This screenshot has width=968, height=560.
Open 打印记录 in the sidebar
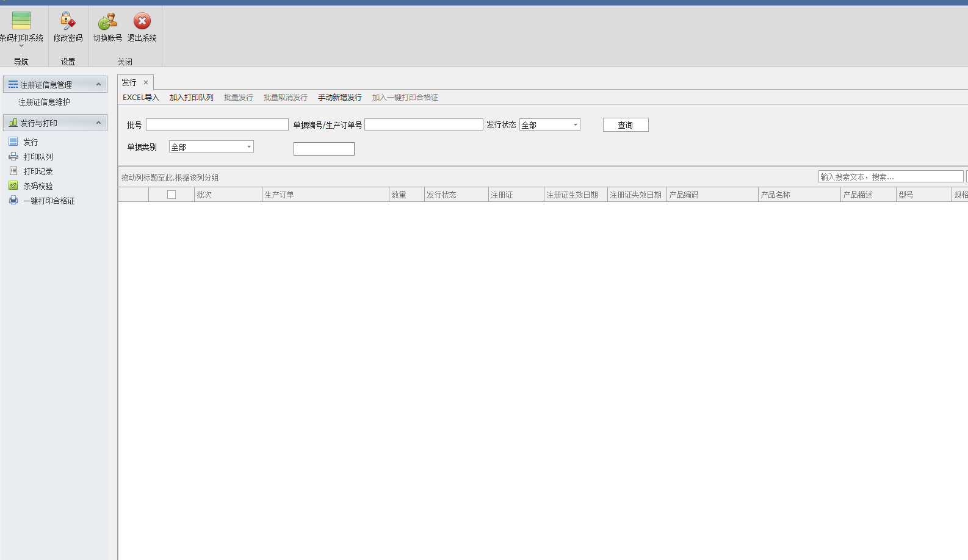(x=38, y=171)
